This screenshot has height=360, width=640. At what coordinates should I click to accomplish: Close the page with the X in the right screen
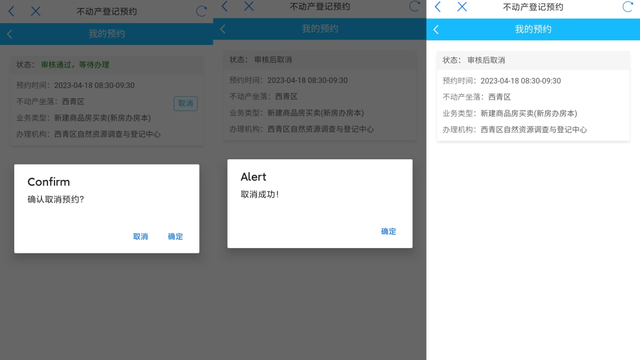tap(462, 7)
